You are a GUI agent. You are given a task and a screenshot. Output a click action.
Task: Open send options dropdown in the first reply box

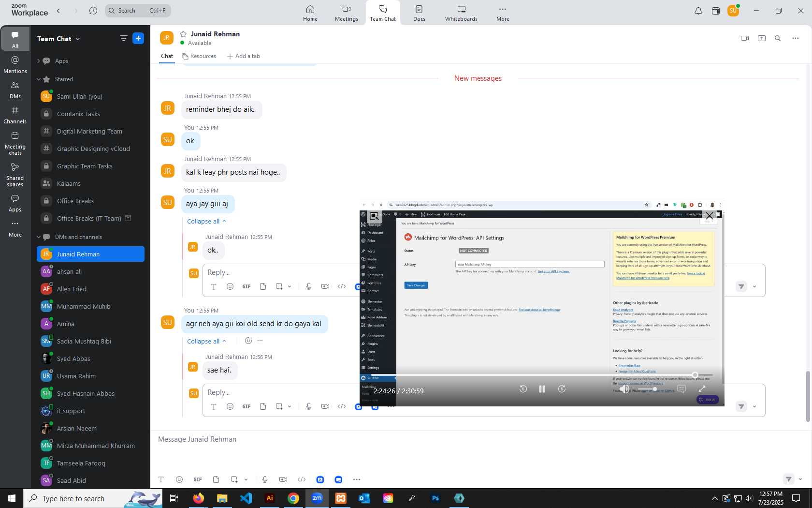click(x=754, y=286)
